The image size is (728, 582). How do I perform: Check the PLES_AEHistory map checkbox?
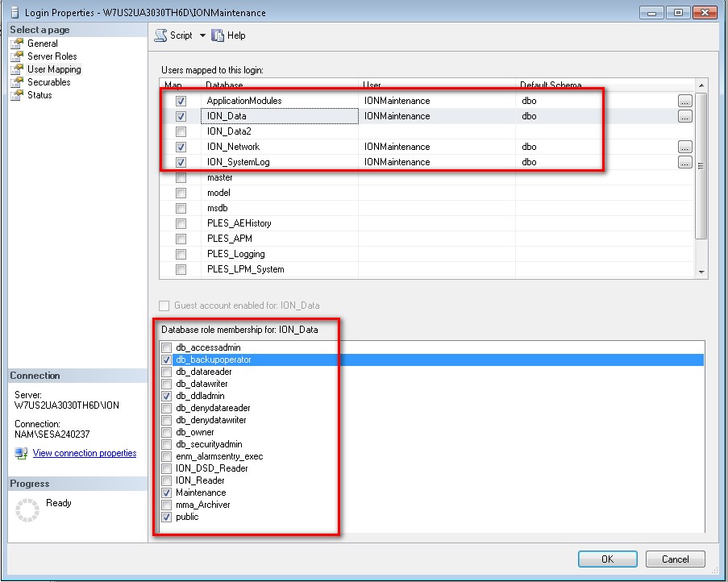click(181, 223)
